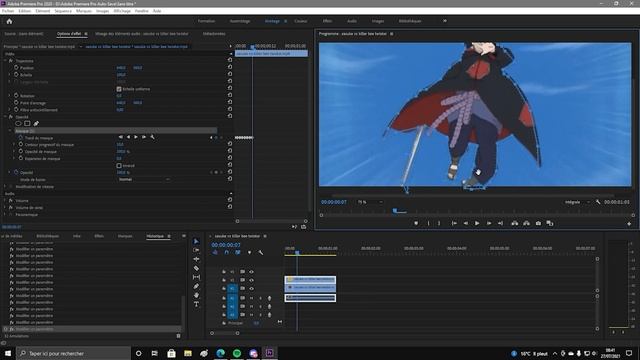
Task: Click the Home icon
Action: (9, 21)
